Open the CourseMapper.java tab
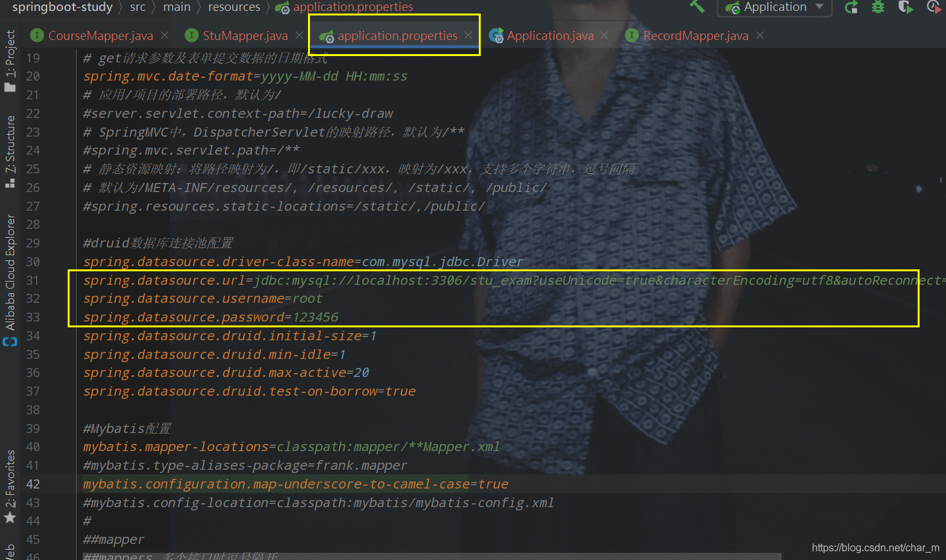This screenshot has height=560, width=946. coord(101,35)
